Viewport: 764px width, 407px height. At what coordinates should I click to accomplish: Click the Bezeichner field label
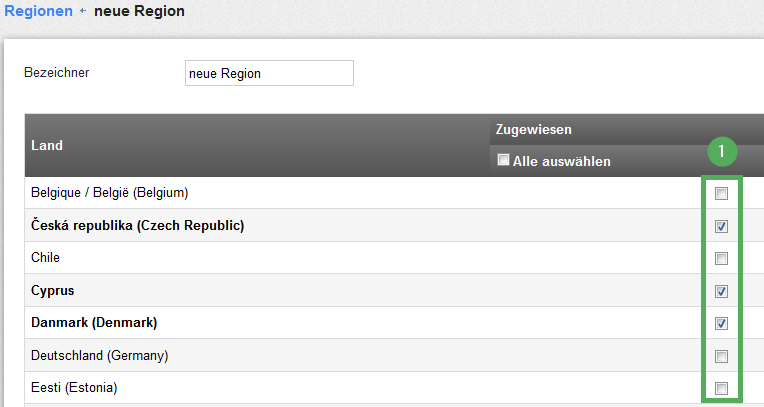(57, 73)
